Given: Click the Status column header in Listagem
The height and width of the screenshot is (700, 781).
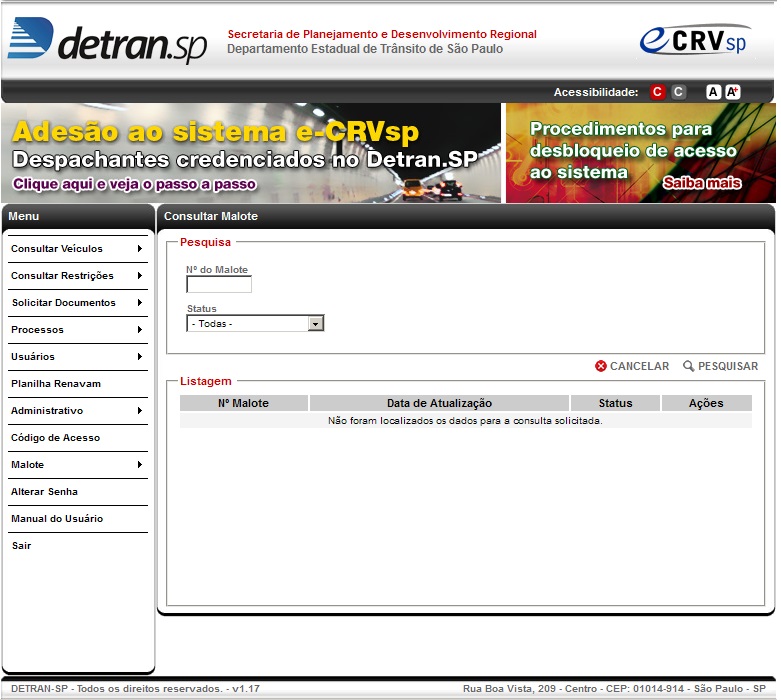Looking at the screenshot, I should coord(615,403).
